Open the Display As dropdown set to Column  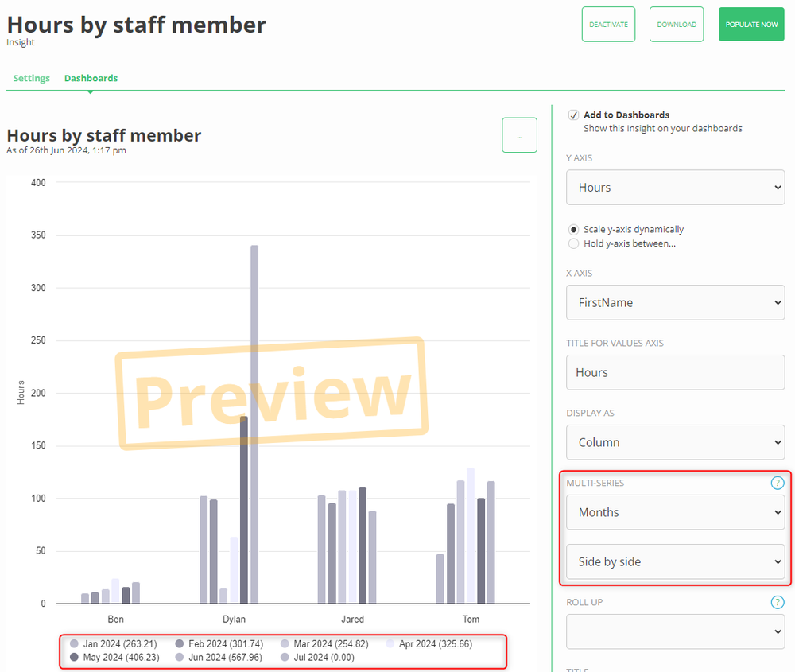(x=675, y=442)
